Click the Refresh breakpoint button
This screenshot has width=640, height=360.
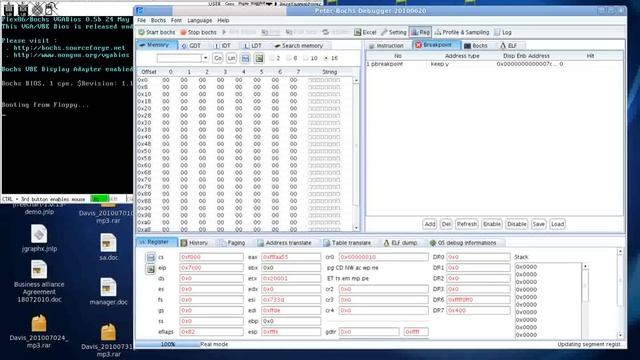[x=467, y=224]
